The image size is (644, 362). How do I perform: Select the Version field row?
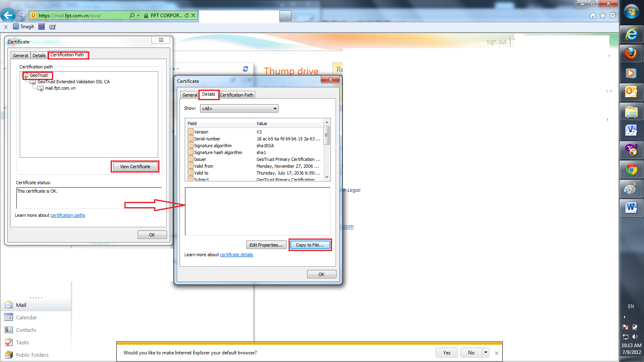tap(254, 132)
